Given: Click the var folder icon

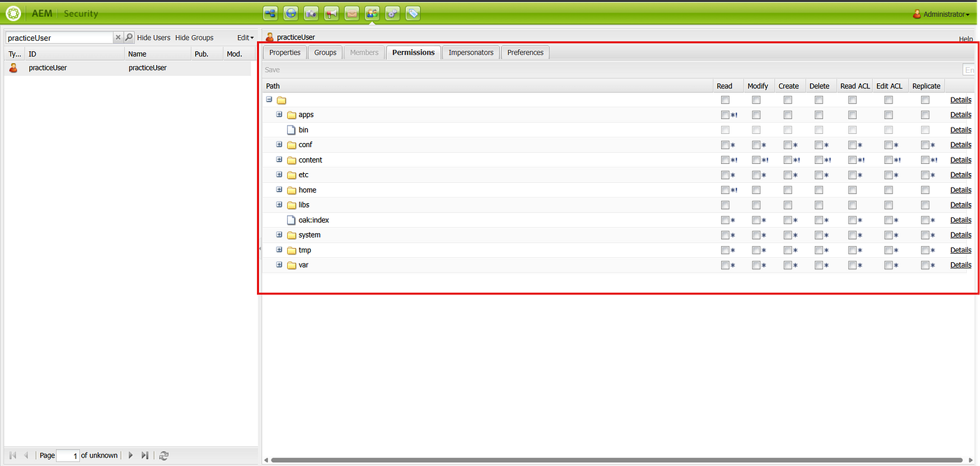Looking at the screenshot, I should point(292,266).
